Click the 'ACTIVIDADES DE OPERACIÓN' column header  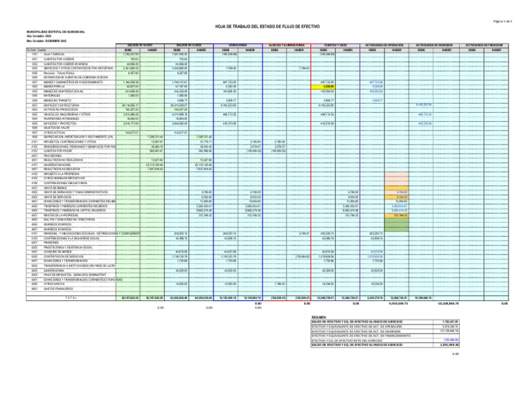[x=384, y=46]
